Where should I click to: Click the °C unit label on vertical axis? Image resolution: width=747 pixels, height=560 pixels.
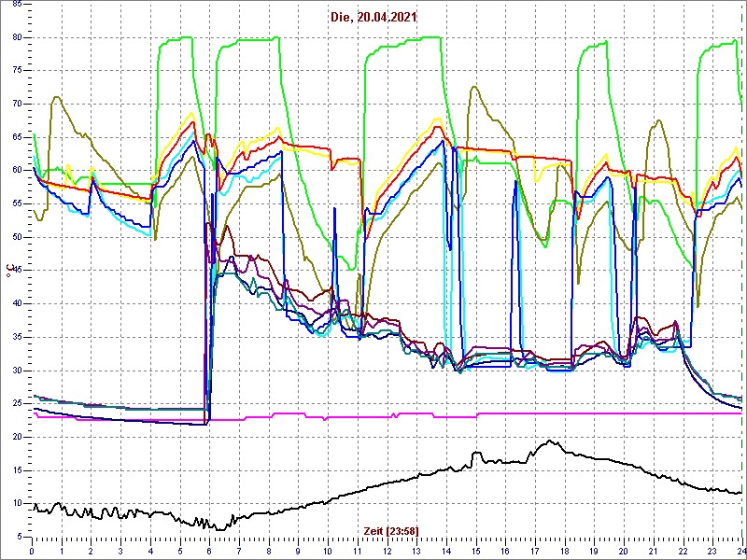click(x=8, y=271)
